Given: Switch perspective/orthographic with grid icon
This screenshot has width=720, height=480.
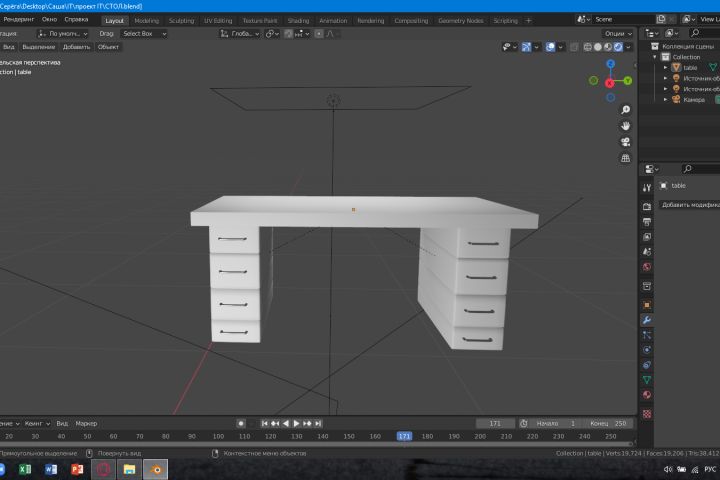Looking at the screenshot, I should pos(625,158).
